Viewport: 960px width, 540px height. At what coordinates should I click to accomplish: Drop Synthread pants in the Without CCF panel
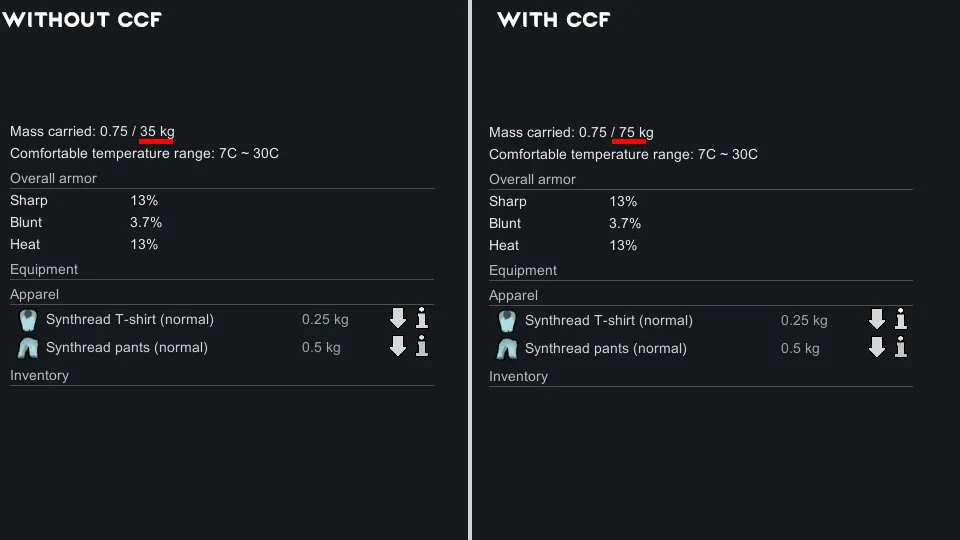pyautogui.click(x=398, y=347)
